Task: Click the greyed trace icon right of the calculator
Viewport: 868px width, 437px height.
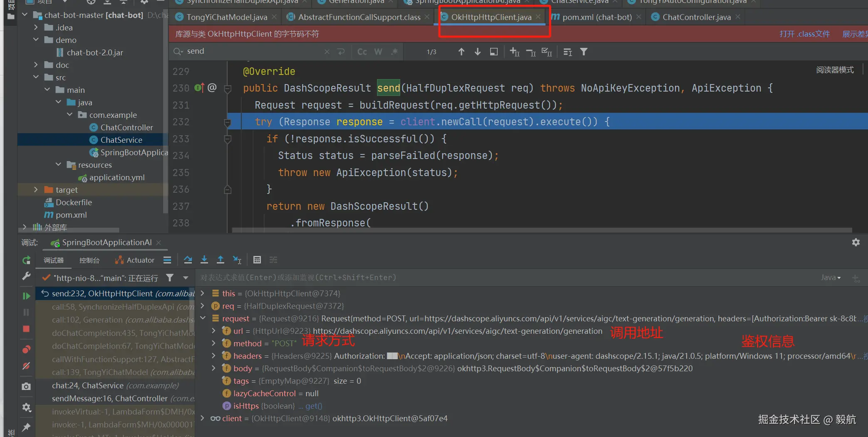Action: click(273, 260)
